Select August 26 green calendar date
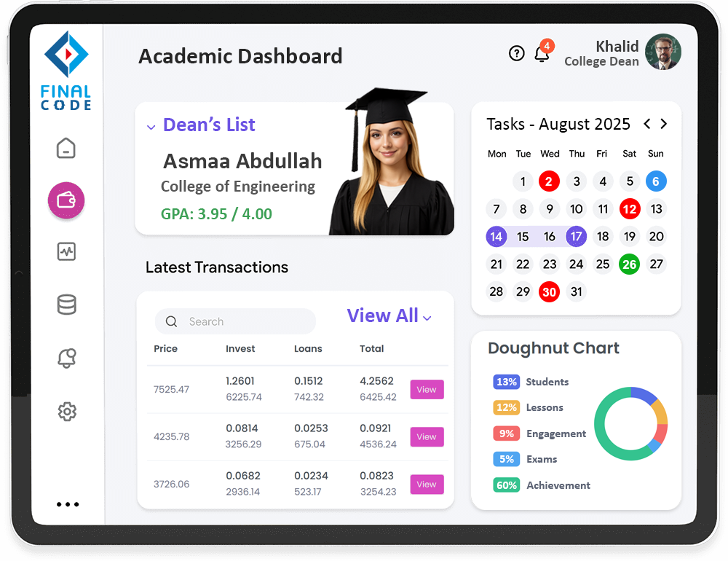Viewport: 728px width, 561px height. click(x=630, y=264)
